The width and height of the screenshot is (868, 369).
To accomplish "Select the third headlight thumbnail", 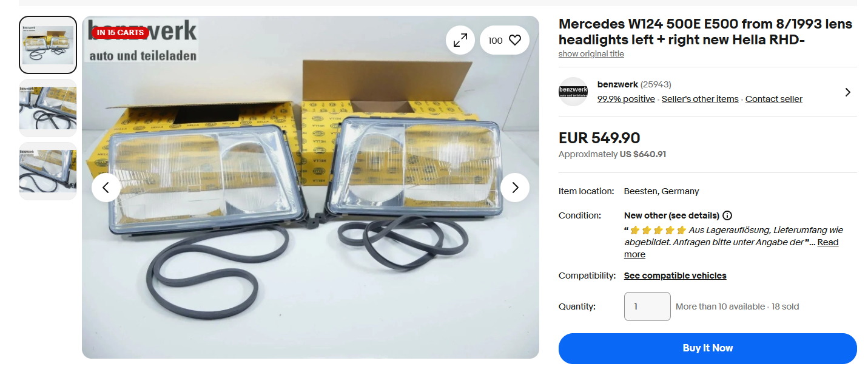I will click(x=48, y=171).
